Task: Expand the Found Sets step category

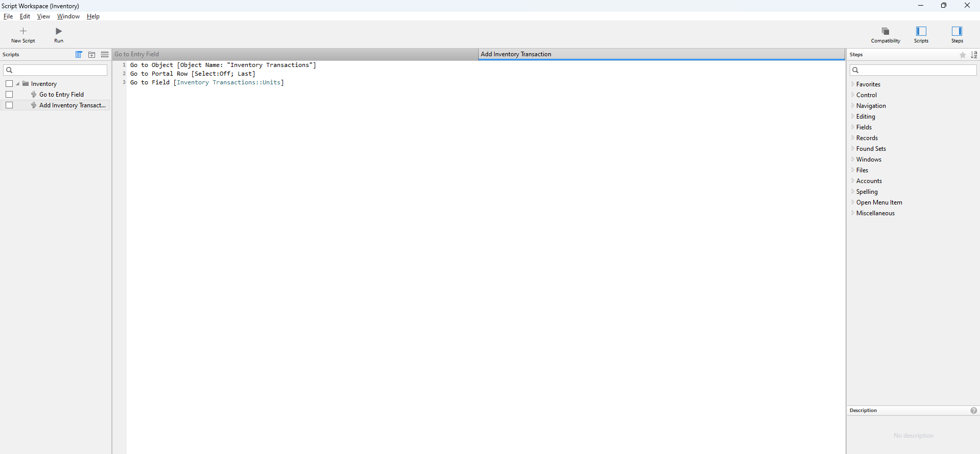Action: (x=853, y=148)
